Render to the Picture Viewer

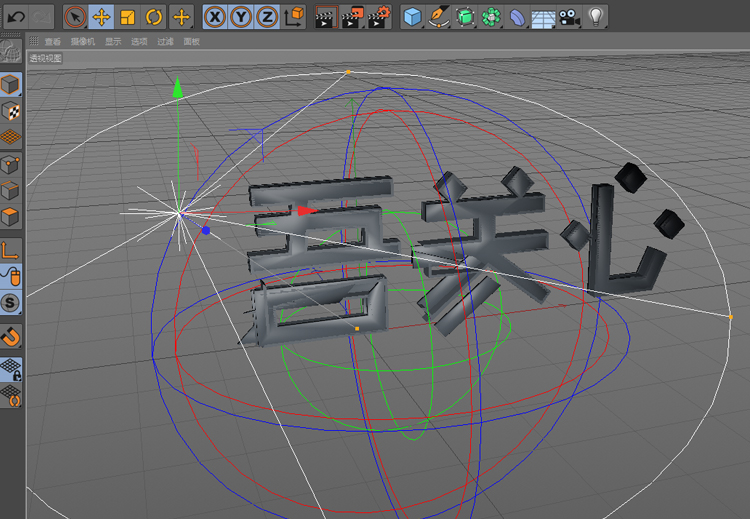353,18
